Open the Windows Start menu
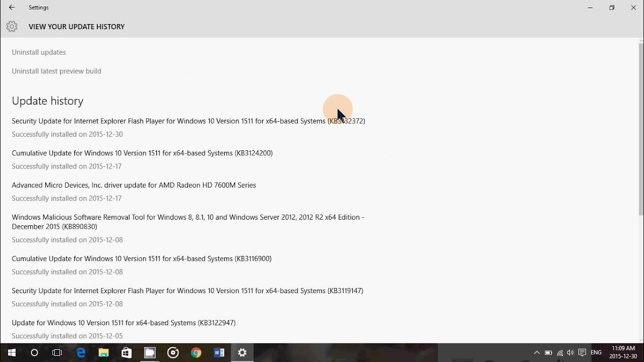The width and height of the screenshot is (644, 362). pyautogui.click(x=12, y=353)
